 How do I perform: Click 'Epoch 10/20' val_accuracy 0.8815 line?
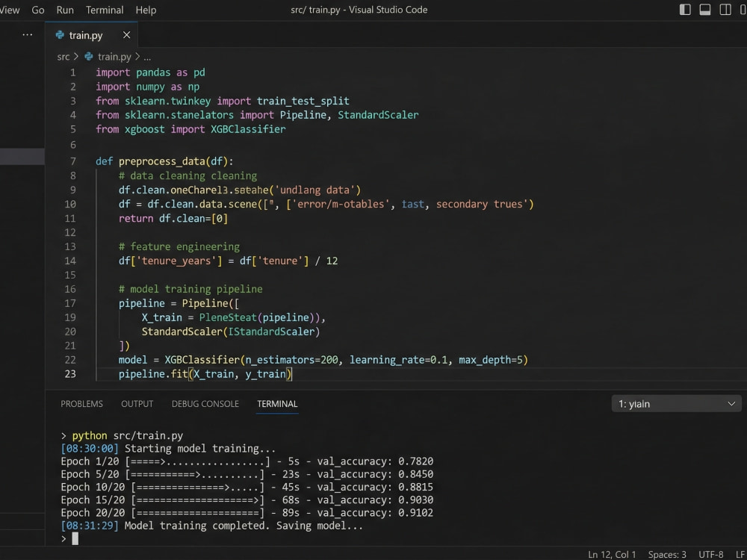[x=247, y=487]
